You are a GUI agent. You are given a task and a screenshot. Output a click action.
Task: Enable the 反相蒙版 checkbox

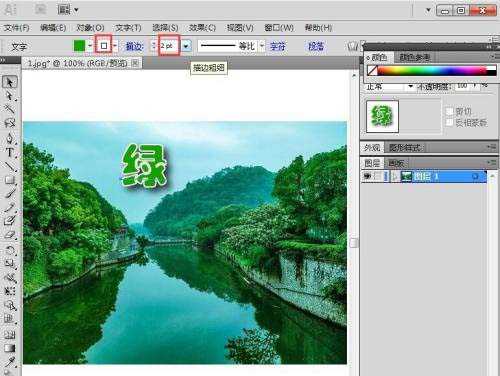coord(449,122)
